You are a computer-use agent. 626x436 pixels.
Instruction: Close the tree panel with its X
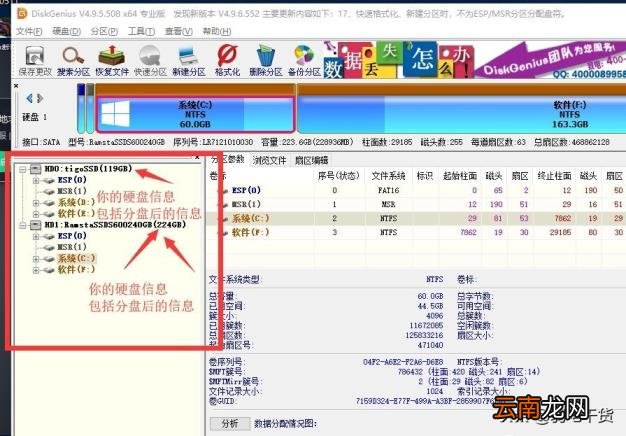[197, 157]
